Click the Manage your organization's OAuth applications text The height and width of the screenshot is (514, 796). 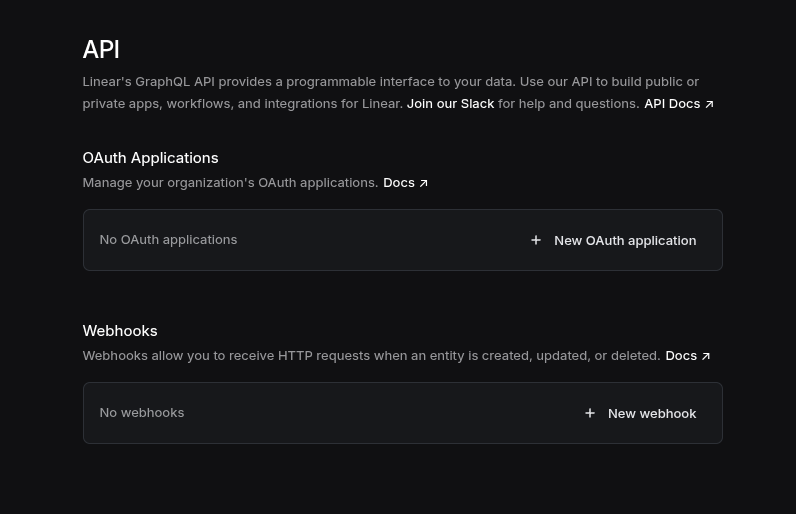pyautogui.click(x=230, y=182)
